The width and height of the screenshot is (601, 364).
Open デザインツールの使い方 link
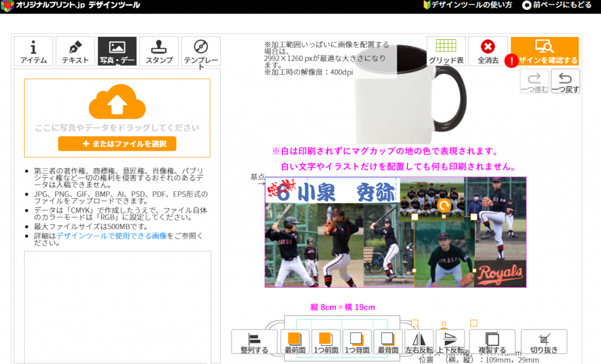coord(468,5)
